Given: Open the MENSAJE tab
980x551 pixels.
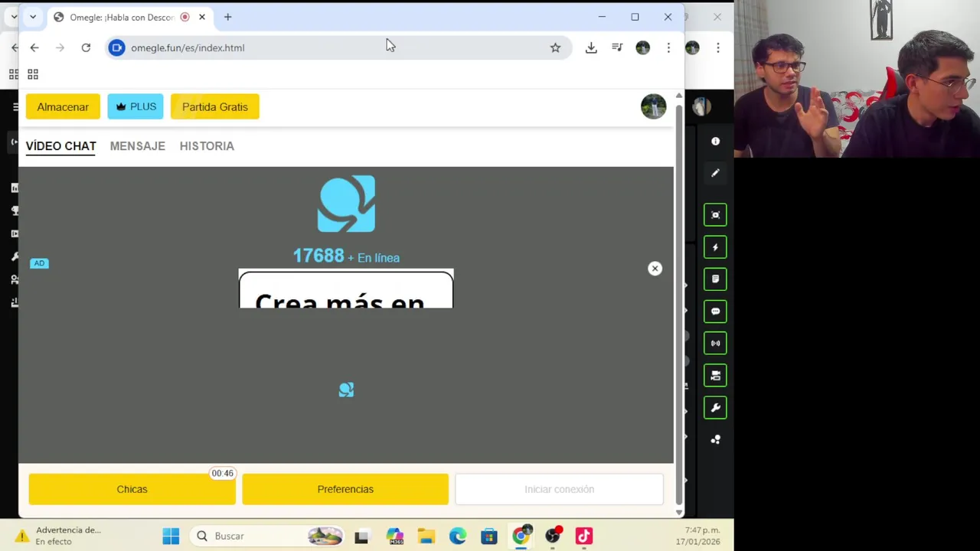Looking at the screenshot, I should (138, 146).
